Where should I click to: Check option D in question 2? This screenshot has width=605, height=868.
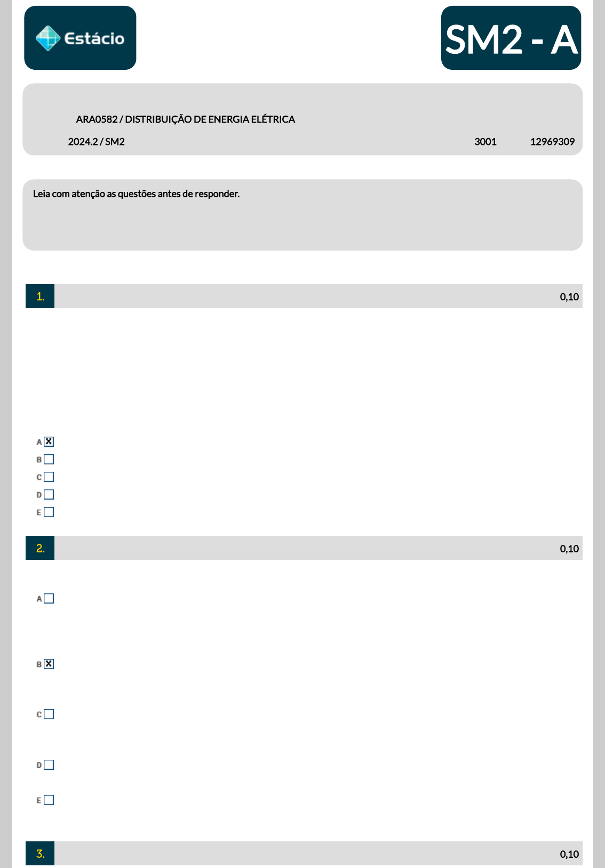(x=49, y=765)
